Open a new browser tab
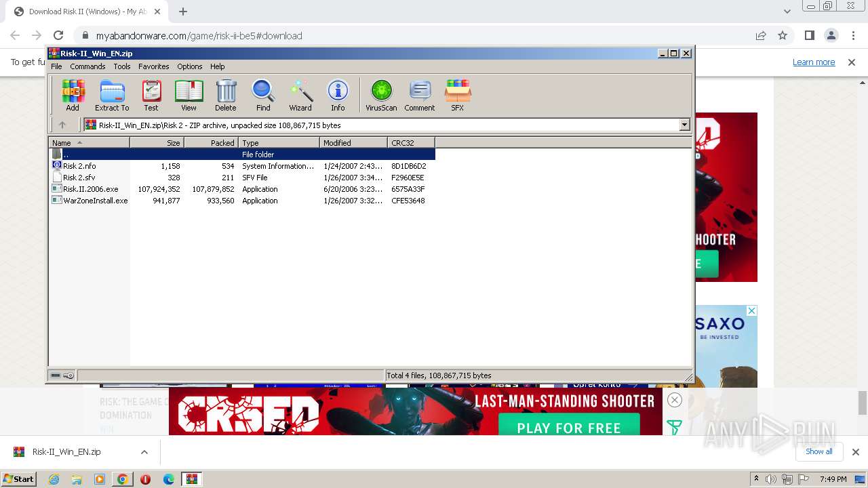This screenshot has height=488, width=868. pyautogui.click(x=183, y=11)
